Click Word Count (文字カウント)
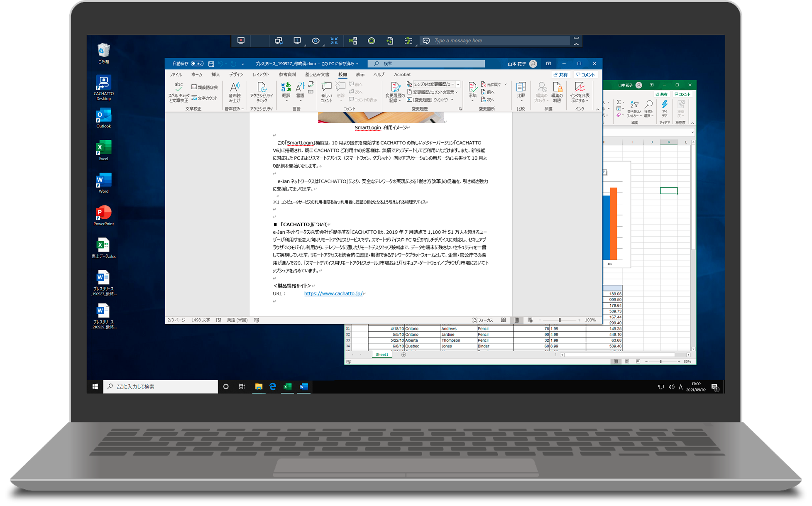The height and width of the screenshot is (506, 812). (x=205, y=98)
